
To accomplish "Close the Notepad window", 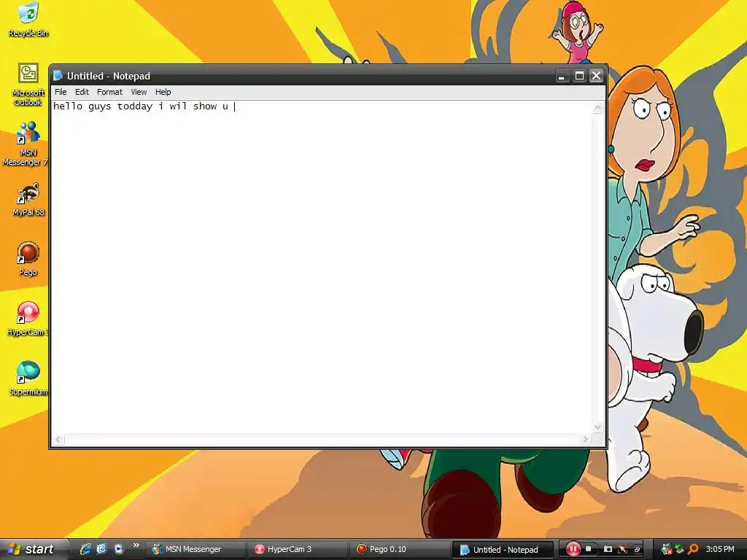I will 597,76.
